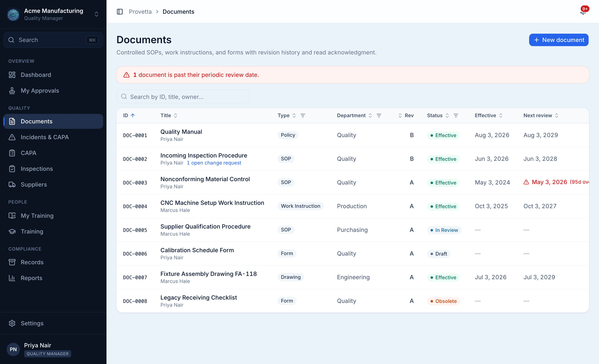Image resolution: width=599 pixels, height=364 pixels.
Task: Click the Purchasing department cell
Action: pyautogui.click(x=352, y=230)
